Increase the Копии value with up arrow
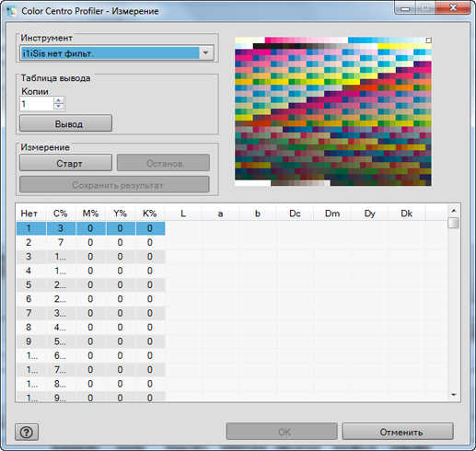 click(59, 100)
